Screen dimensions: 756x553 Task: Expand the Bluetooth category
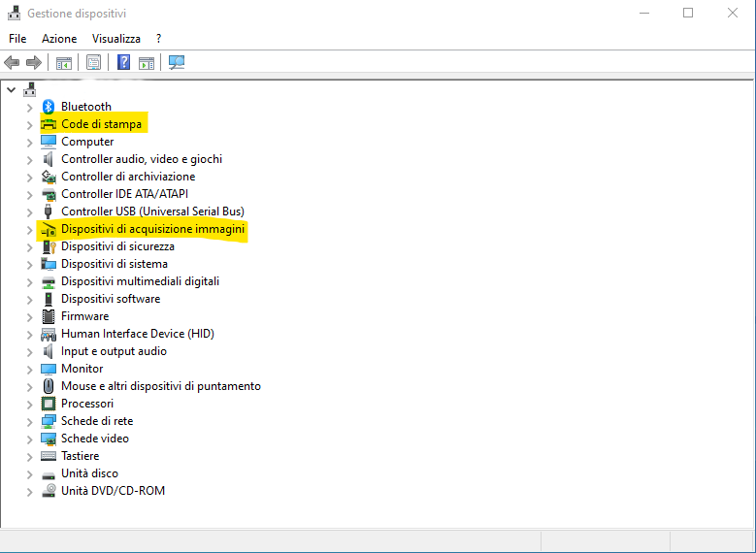click(x=29, y=107)
